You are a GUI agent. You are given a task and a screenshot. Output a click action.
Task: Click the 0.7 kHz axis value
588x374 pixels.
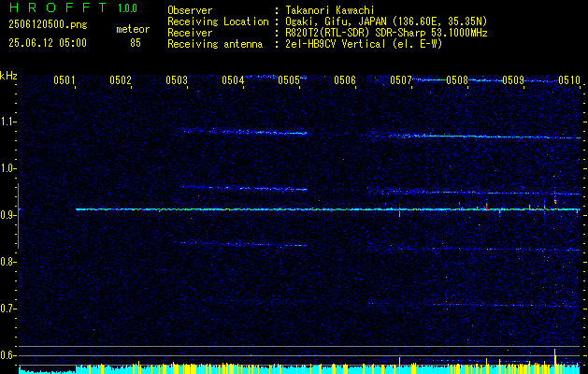7,309
